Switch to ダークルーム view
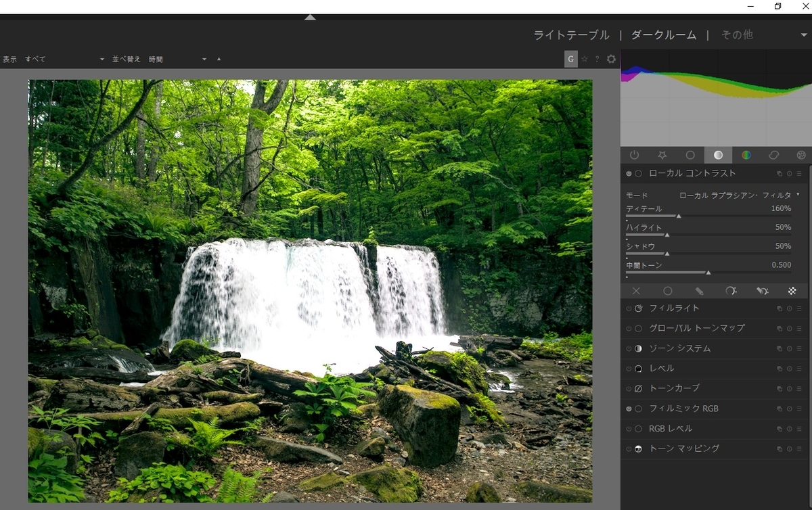 pyautogui.click(x=664, y=35)
